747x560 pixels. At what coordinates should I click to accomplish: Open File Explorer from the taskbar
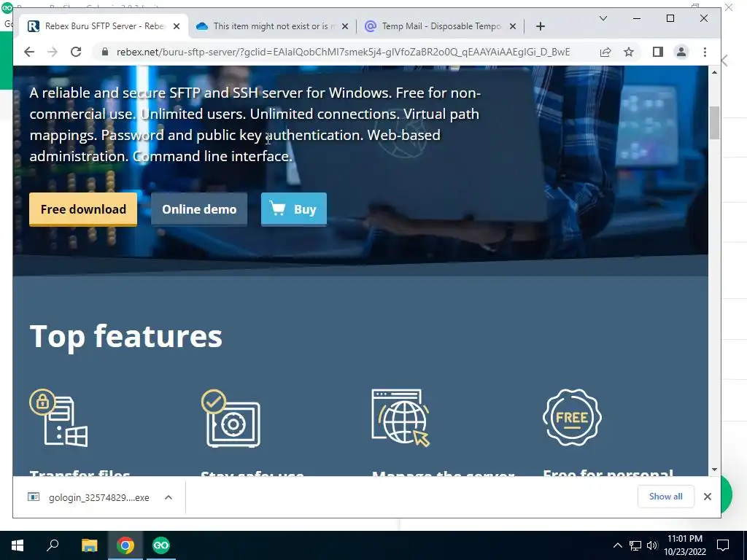point(89,545)
